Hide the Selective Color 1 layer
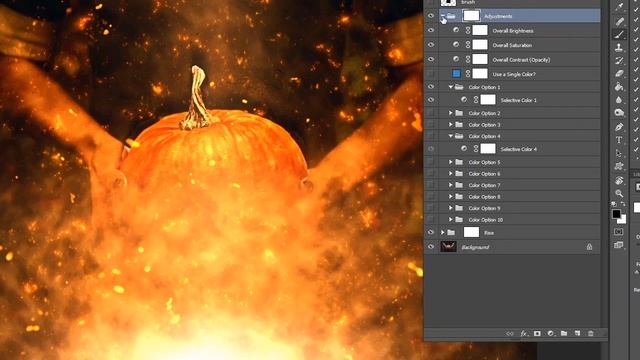640x360 pixels. (431, 100)
